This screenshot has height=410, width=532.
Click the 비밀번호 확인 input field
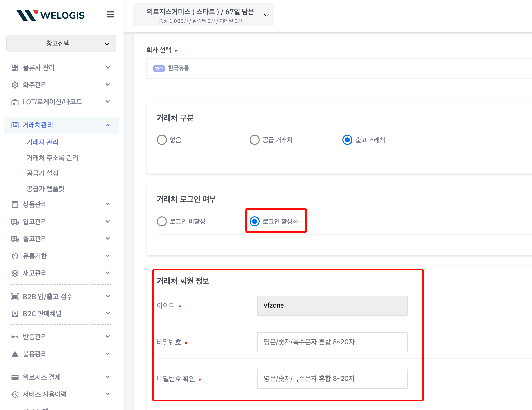click(332, 379)
